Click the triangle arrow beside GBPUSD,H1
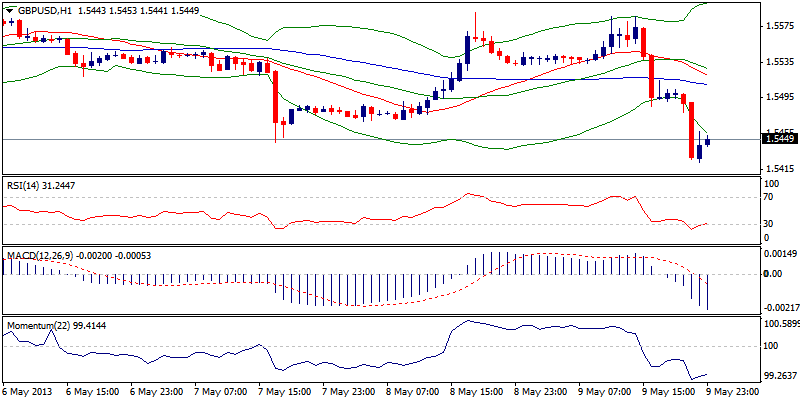This screenshot has width=800, height=400. coord(8,9)
